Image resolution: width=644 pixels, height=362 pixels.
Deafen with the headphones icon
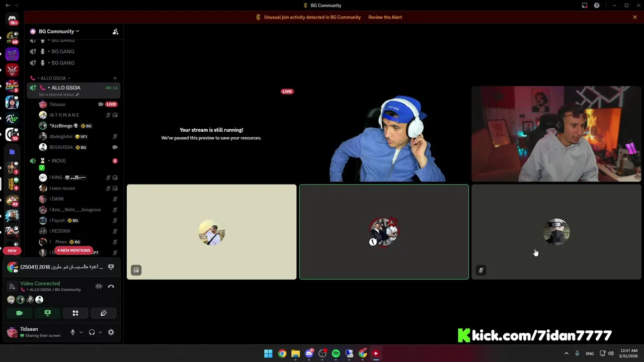92,332
